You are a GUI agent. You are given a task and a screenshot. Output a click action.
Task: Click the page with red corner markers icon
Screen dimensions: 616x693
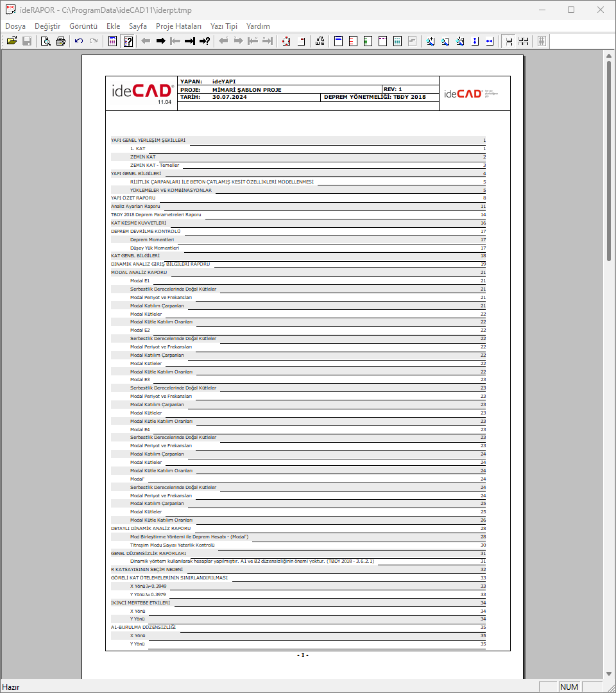point(286,41)
